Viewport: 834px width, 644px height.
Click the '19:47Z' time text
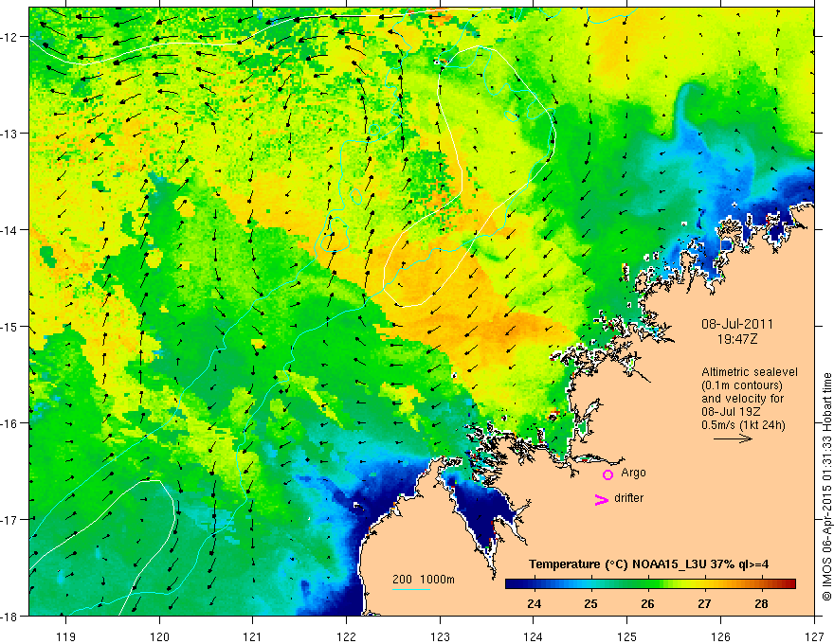pyautogui.click(x=737, y=338)
